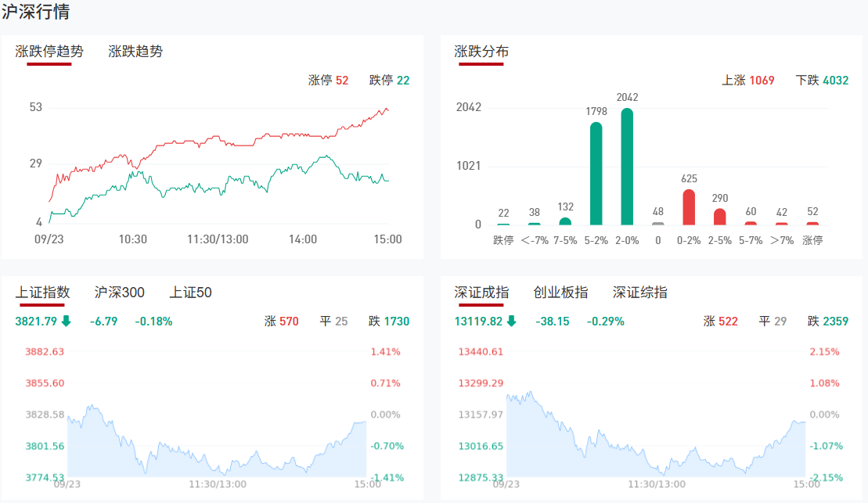The image size is (868, 503).
Task: Click the 下跌 4032 count label
Action: (822, 80)
